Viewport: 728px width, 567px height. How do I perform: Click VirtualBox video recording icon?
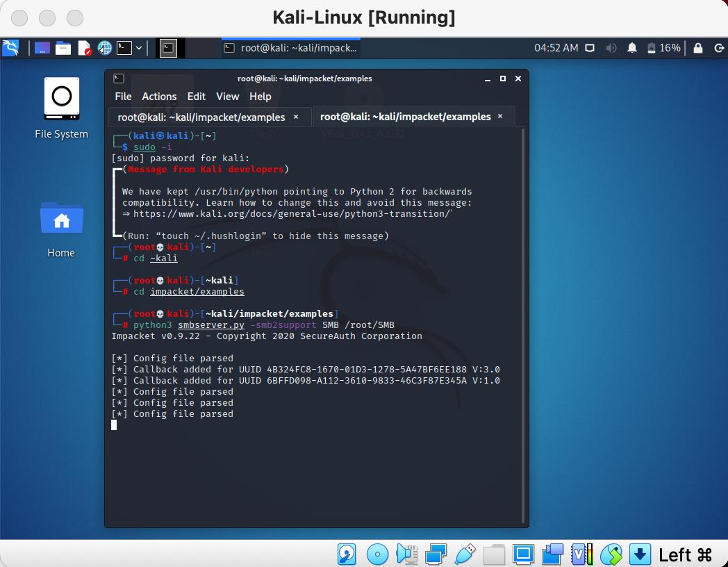click(x=552, y=554)
